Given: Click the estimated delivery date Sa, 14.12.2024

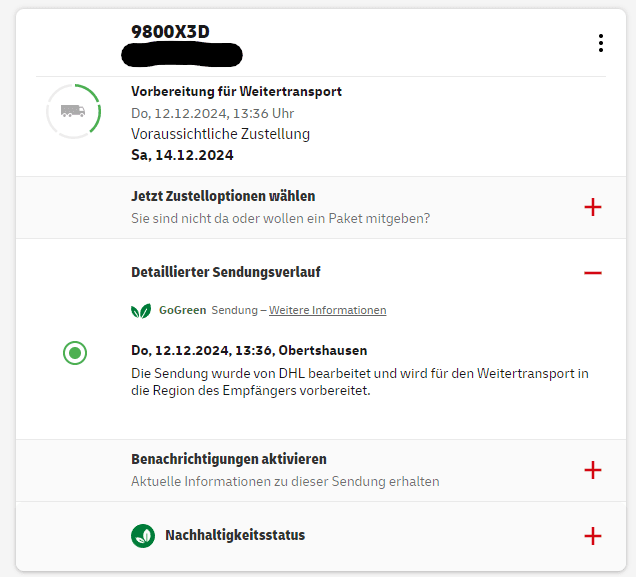Looking at the screenshot, I should point(182,155).
